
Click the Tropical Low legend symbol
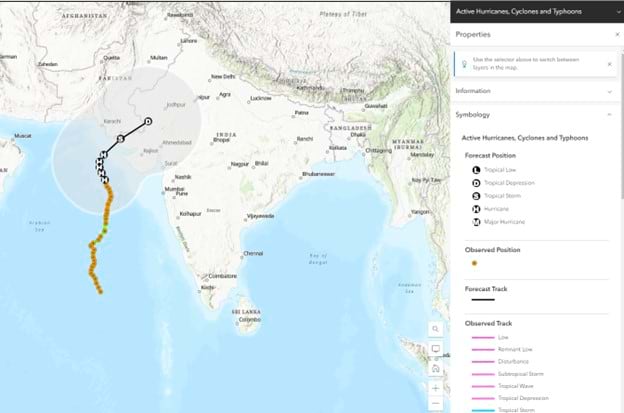click(x=476, y=170)
